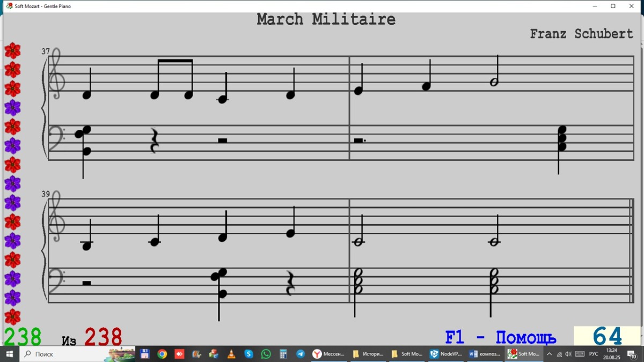Viewport: 644px width, 362px height.
Task: Click the tempo value 64
Action: coord(607,337)
